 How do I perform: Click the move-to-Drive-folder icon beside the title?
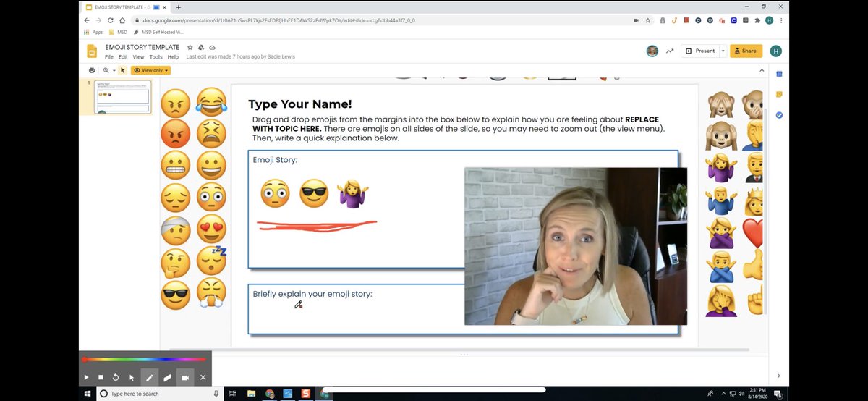(x=201, y=48)
